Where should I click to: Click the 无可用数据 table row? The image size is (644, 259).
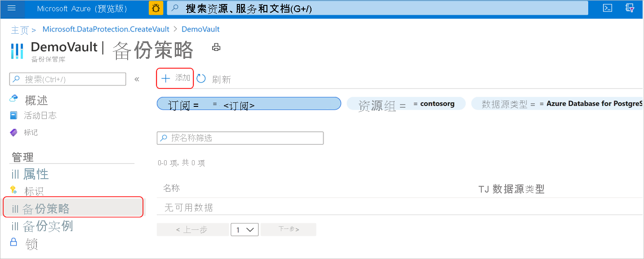point(400,208)
